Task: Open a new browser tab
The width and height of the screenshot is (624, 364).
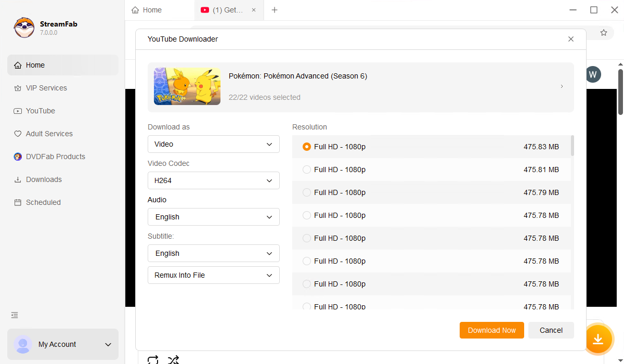Action: pyautogui.click(x=275, y=10)
